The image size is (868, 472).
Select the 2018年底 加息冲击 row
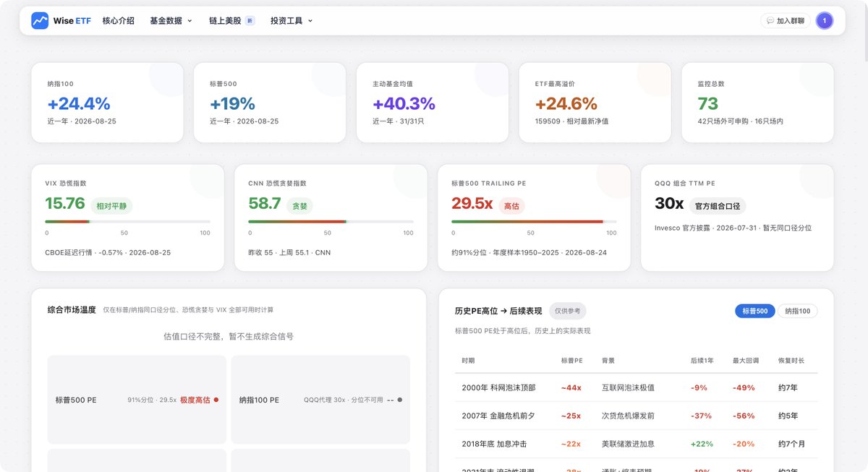coord(637,444)
